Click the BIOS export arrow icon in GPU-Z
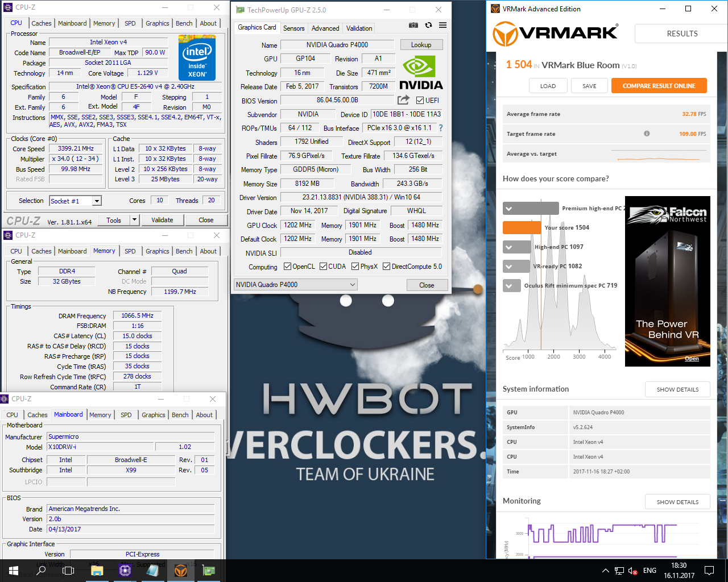 tap(403, 100)
